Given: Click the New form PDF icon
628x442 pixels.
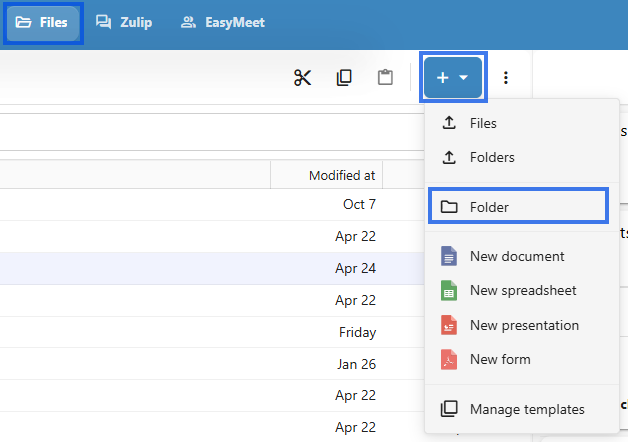Looking at the screenshot, I should pos(449,359).
